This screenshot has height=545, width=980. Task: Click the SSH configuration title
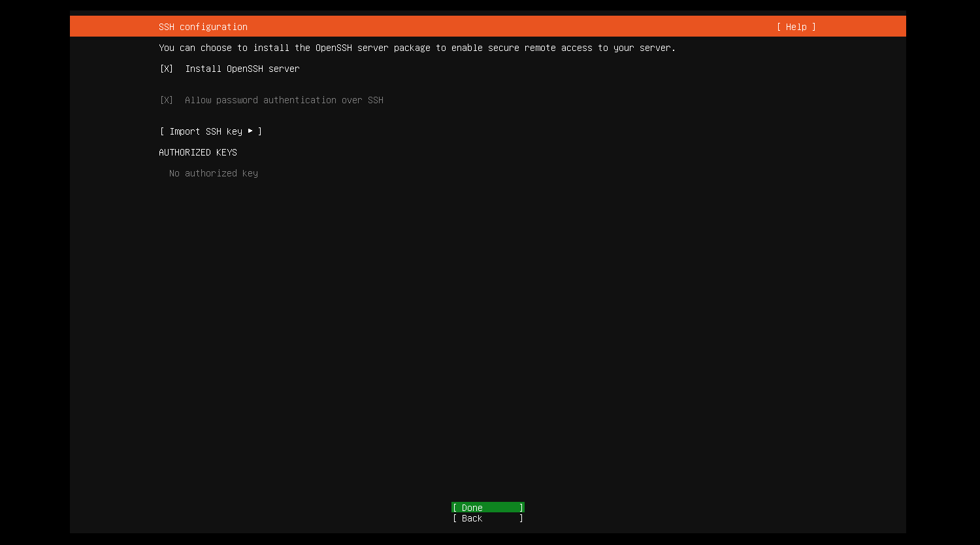203,27
